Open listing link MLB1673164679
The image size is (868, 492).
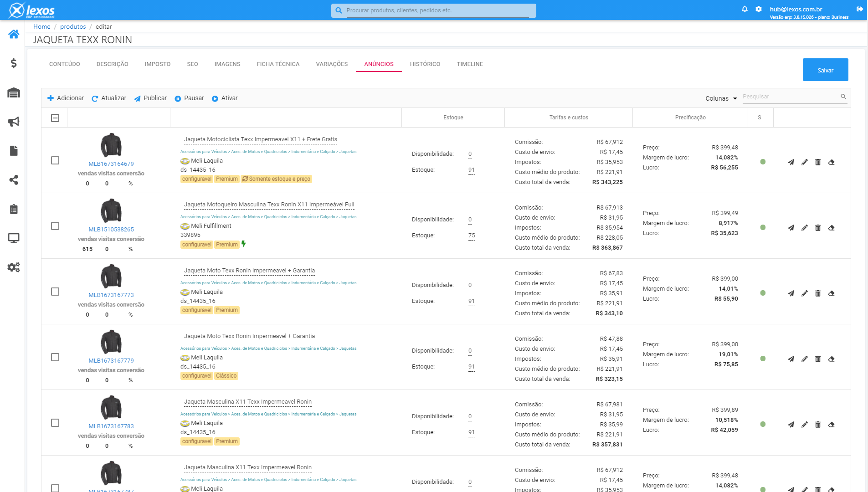111,164
